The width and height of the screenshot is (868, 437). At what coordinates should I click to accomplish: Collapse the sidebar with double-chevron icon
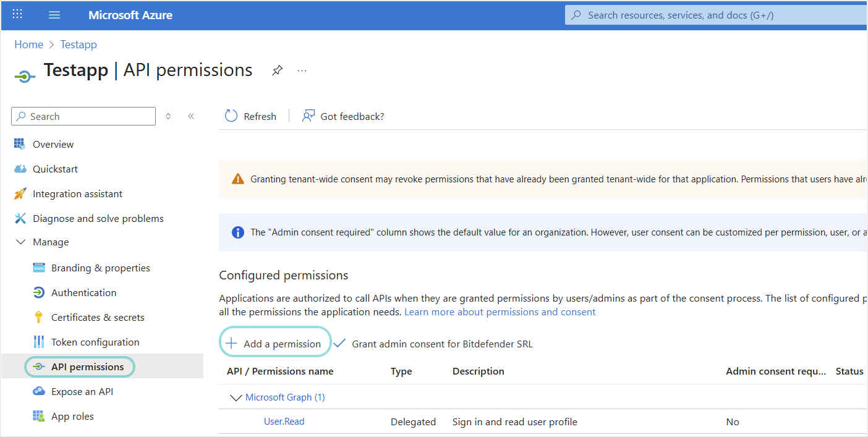tap(191, 116)
